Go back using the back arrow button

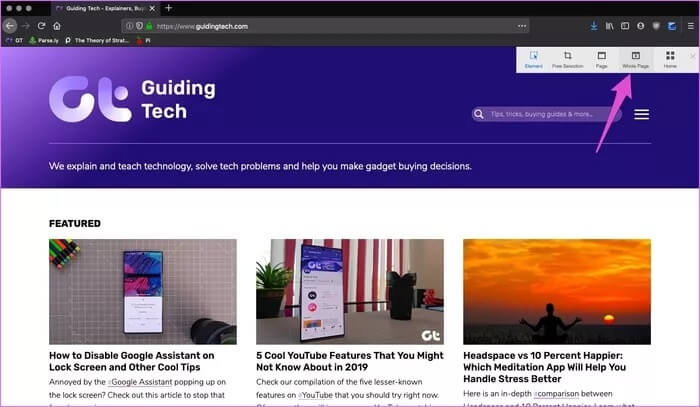(10, 26)
